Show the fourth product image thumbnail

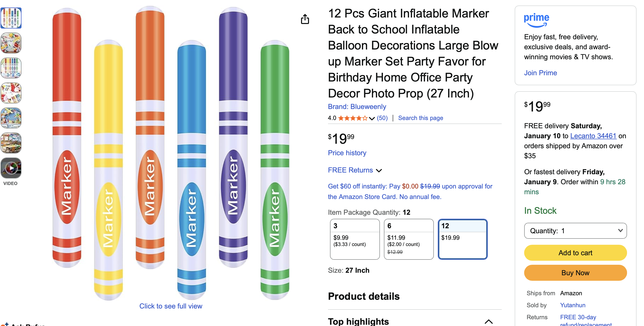pos(11,93)
